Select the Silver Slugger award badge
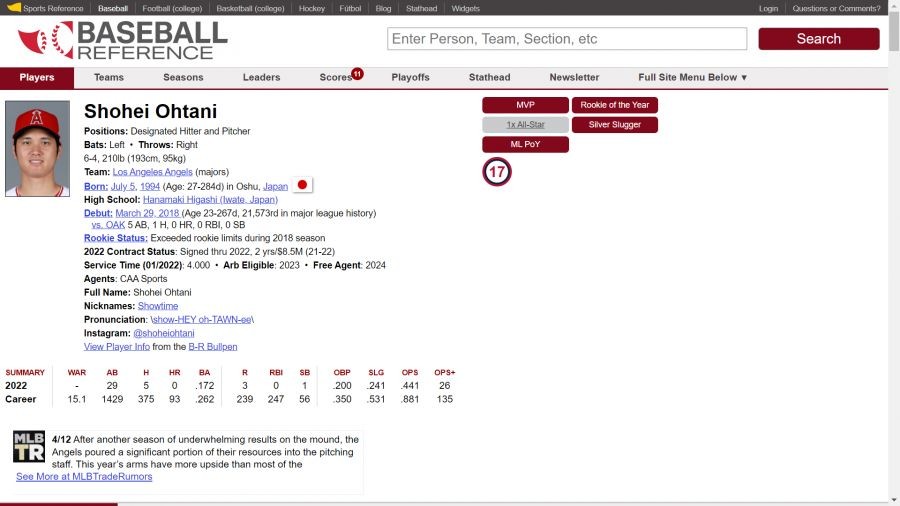Image resolution: width=900 pixels, height=506 pixels. click(614, 125)
